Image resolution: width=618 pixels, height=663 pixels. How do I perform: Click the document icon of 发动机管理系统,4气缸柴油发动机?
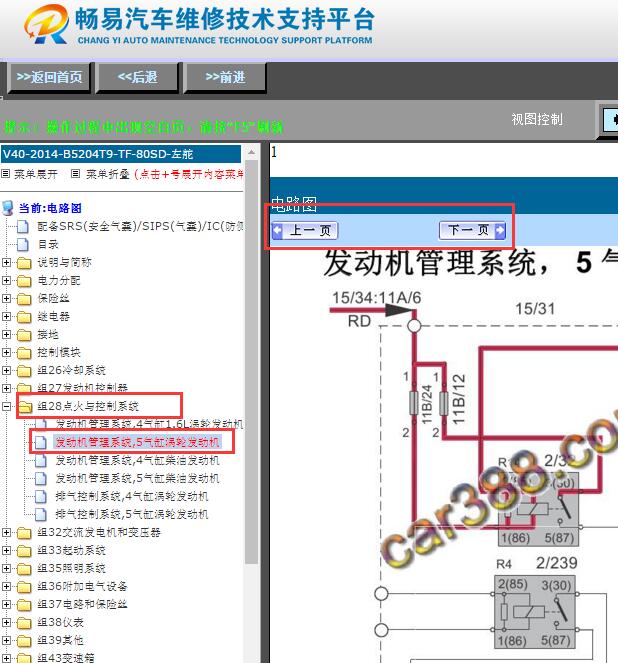pos(41,460)
